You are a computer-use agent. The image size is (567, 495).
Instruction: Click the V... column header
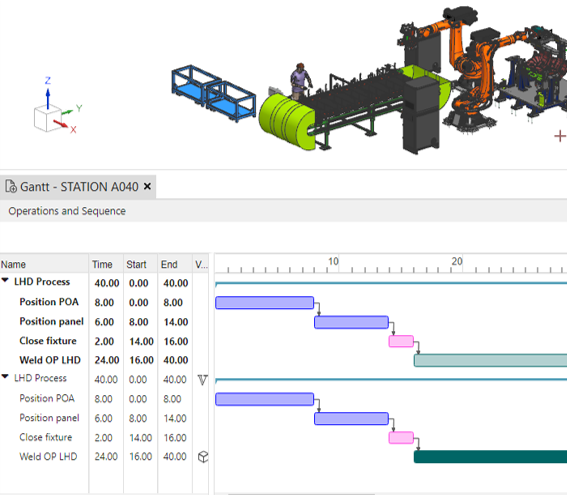pyautogui.click(x=201, y=264)
